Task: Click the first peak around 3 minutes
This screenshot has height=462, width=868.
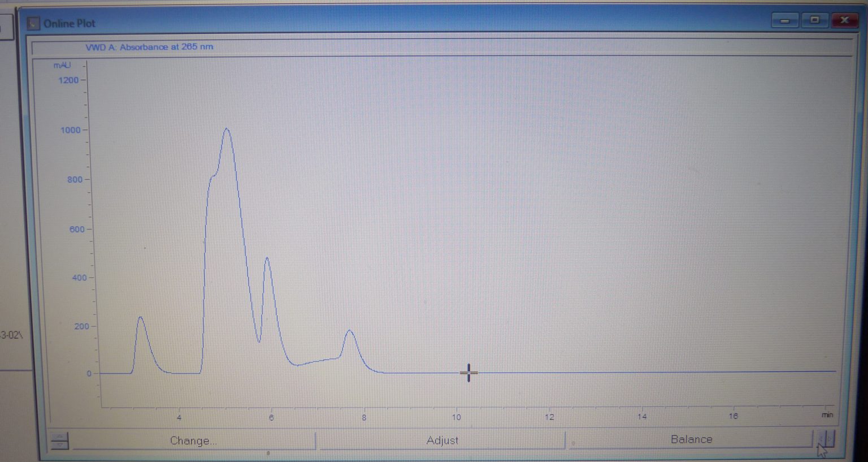Action: coord(141,319)
